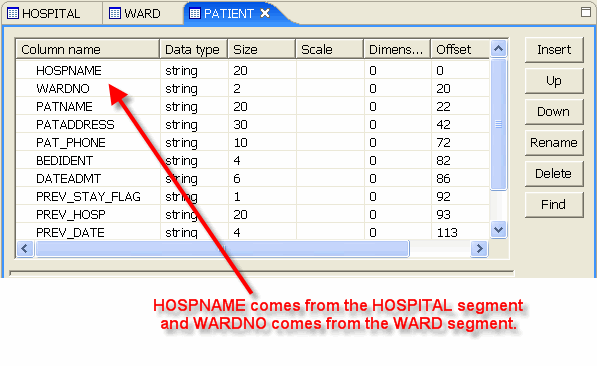The image size is (597, 366).
Task: Click the PATIENT tab table icon
Action: point(195,14)
